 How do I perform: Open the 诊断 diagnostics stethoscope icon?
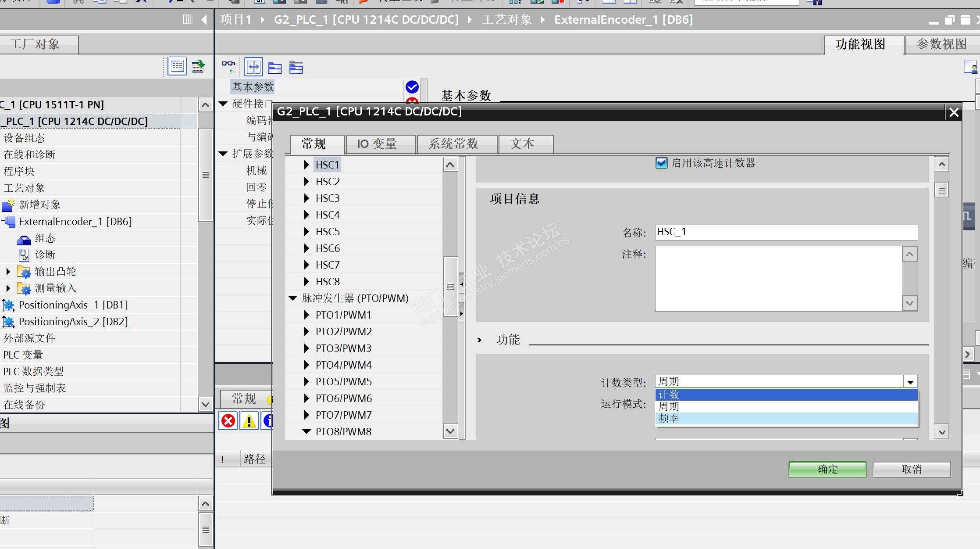(24, 255)
